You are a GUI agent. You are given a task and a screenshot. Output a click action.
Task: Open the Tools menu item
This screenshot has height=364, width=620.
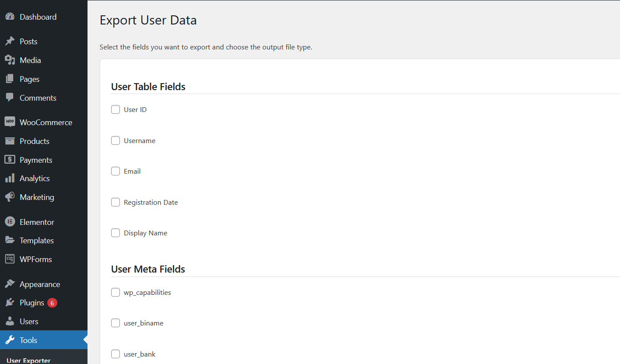tap(28, 340)
